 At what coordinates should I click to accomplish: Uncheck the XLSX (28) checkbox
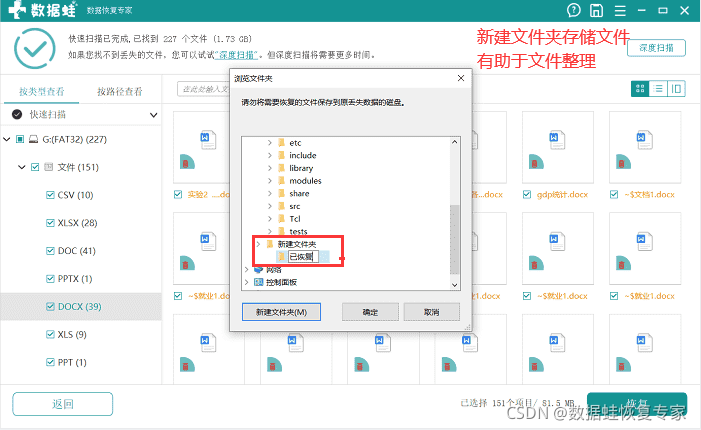(x=50, y=223)
